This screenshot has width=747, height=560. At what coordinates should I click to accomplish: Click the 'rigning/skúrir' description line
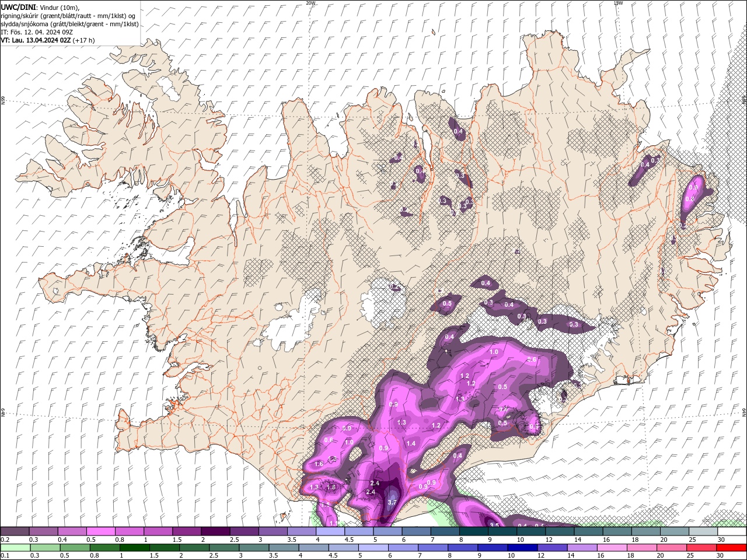tap(68, 16)
